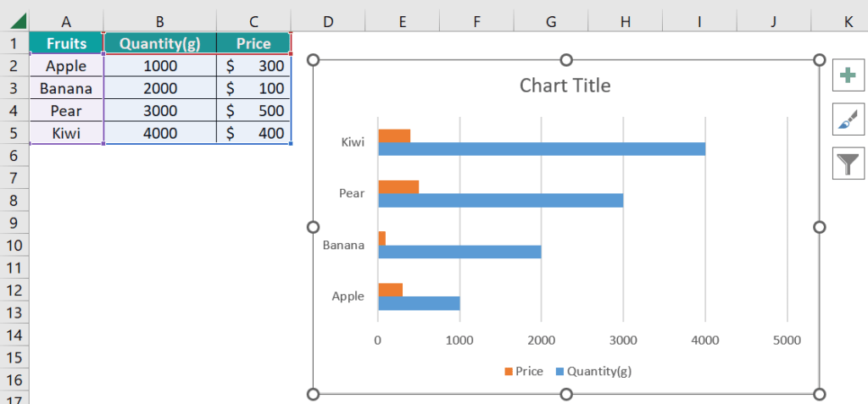Select the $ 100 price cell
This screenshot has height=404, width=868.
coord(253,88)
